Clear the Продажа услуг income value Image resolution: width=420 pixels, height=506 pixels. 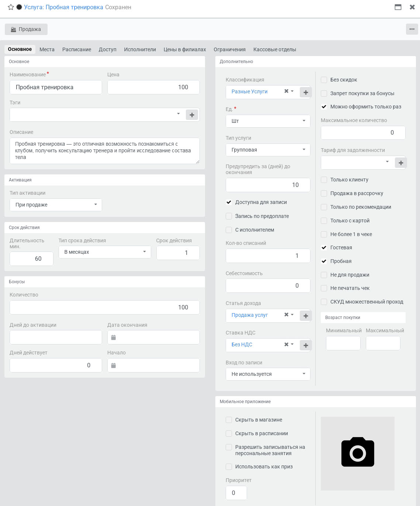tap(286, 315)
